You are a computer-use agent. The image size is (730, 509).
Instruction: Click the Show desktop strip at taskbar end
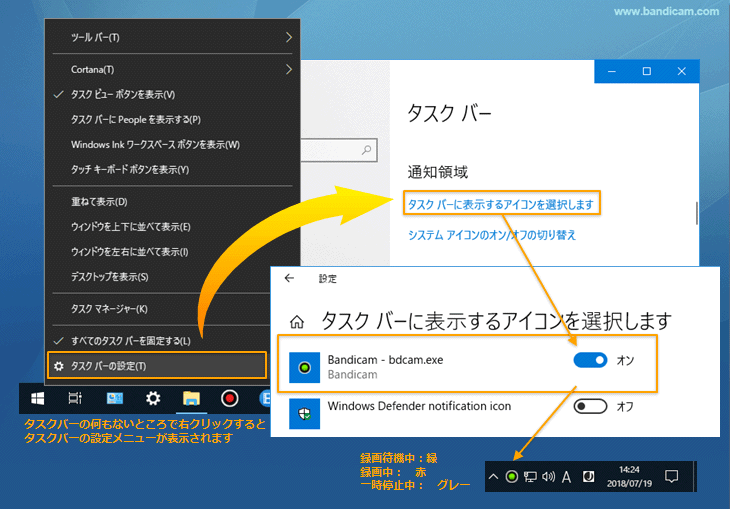pyautogui.click(x=695, y=476)
